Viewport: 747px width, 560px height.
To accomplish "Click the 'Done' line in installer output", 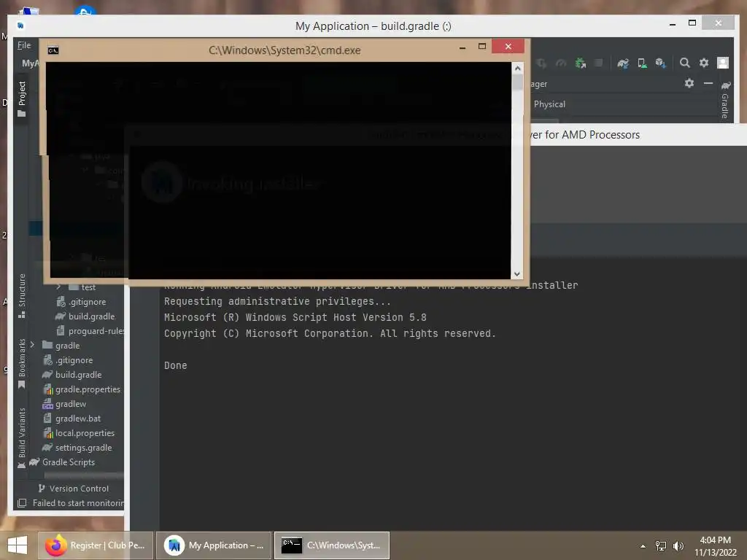I will (176, 366).
